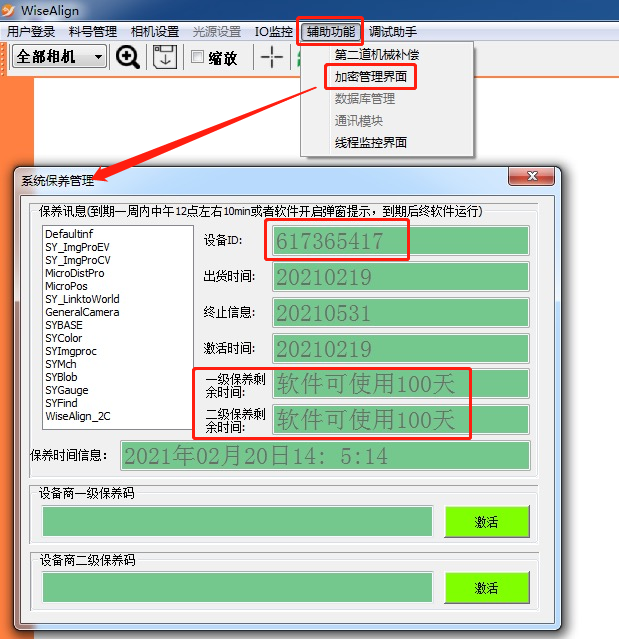
Task: Click the save/download image toolbar icon
Action: coord(165,57)
